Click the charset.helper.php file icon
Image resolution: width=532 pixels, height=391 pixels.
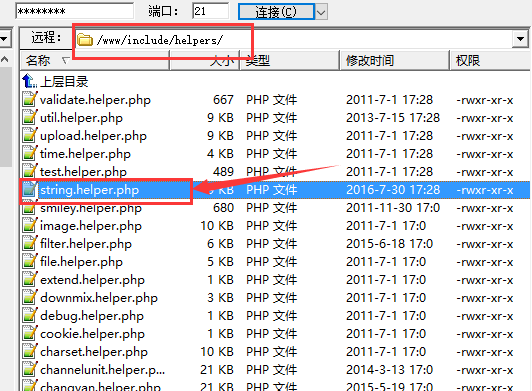pos(30,351)
